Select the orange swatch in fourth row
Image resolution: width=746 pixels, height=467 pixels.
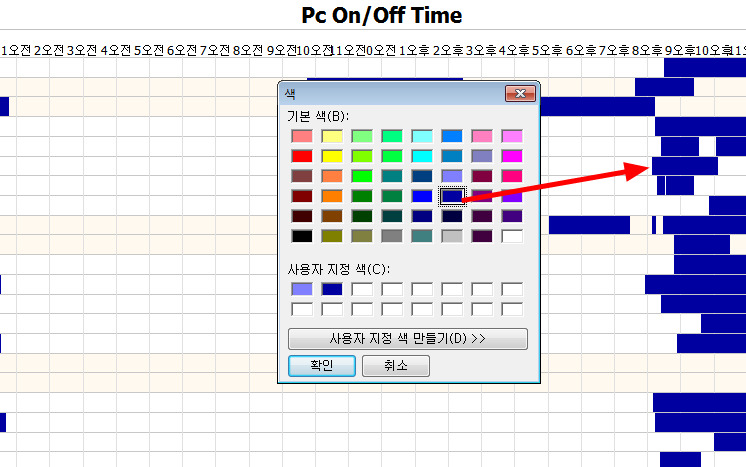click(x=332, y=196)
